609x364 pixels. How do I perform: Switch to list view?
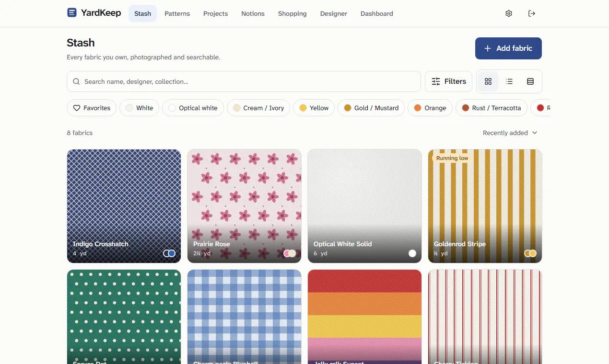tap(509, 81)
